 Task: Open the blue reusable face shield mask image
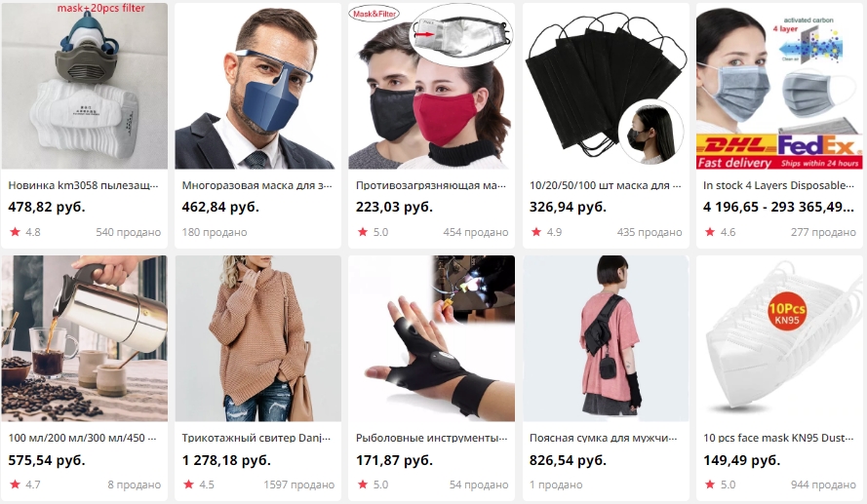258,86
